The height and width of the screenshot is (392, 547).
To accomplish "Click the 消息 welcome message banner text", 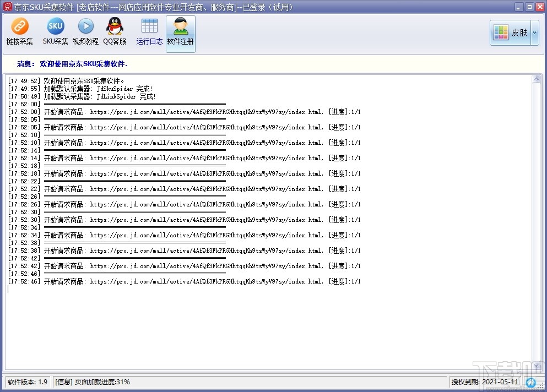I will point(72,64).
